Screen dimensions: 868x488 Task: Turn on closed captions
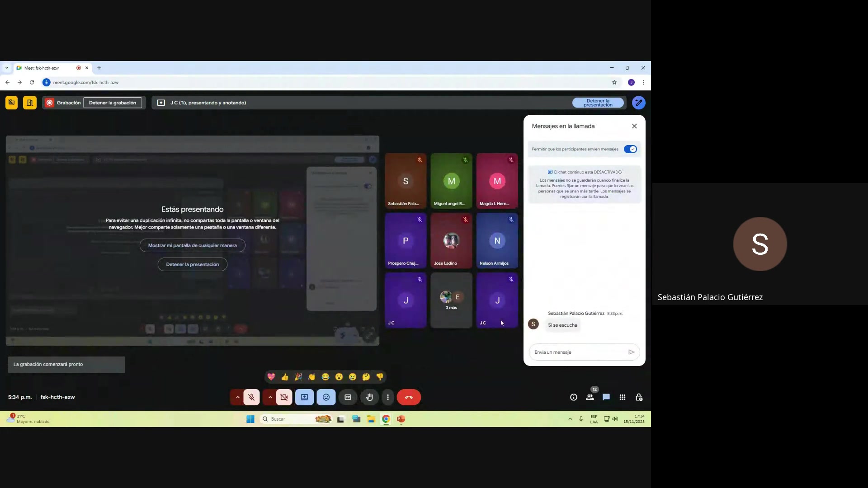[348, 397]
